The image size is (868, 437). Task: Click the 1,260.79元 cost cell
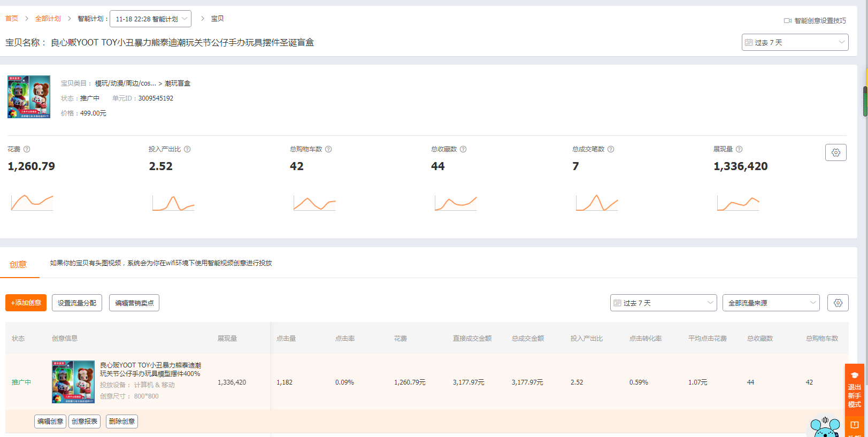(410, 382)
